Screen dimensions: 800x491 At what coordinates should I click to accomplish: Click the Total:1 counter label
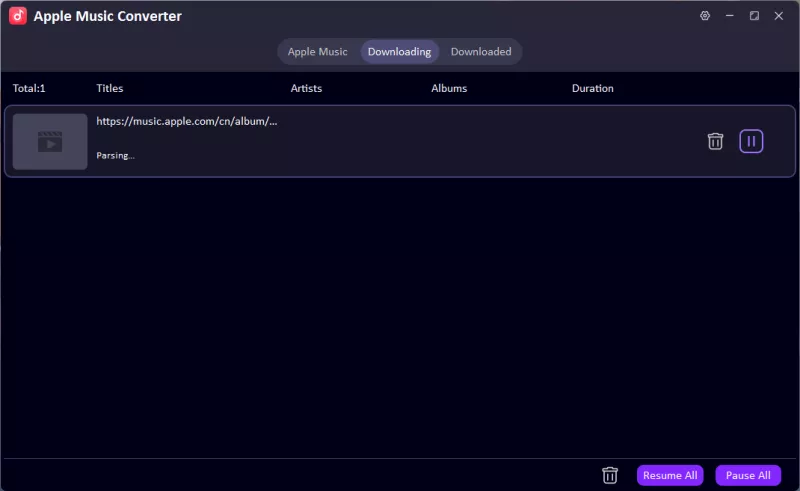[x=29, y=88]
